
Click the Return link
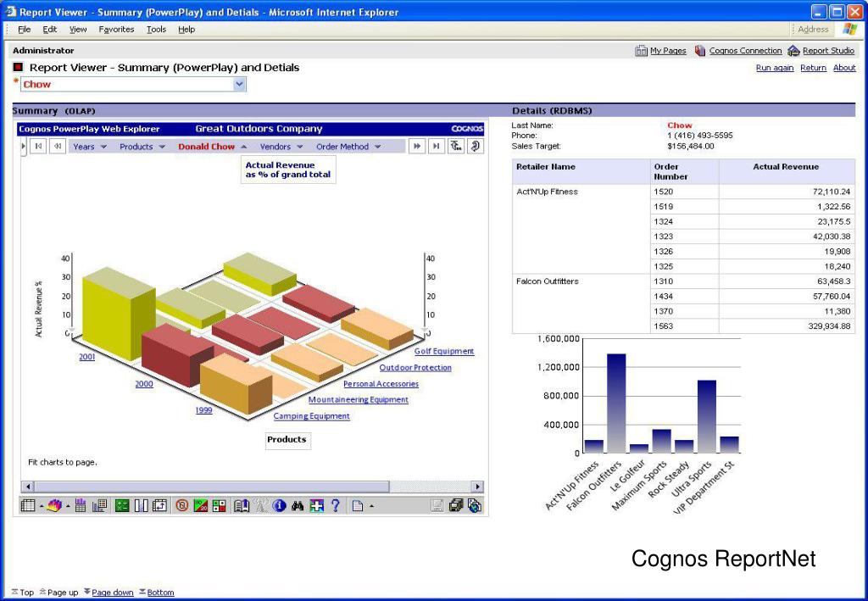point(813,68)
